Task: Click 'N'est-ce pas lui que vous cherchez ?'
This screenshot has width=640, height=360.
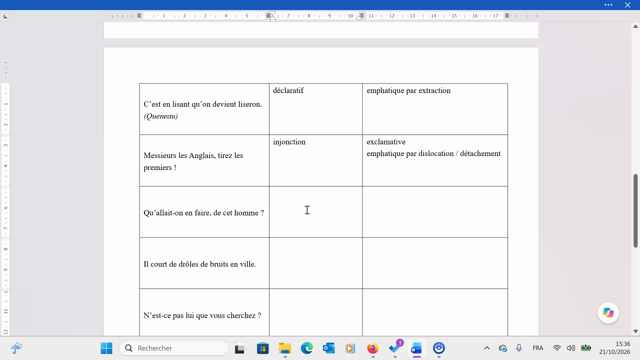Action: click(x=202, y=316)
